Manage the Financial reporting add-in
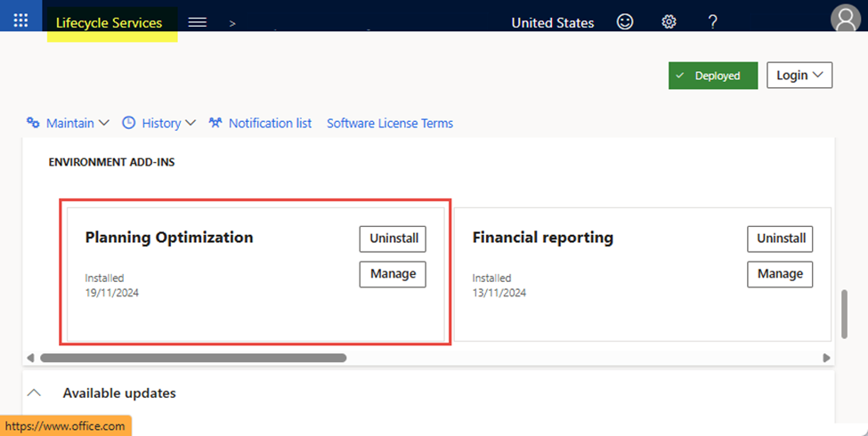Viewport: 868px width, 436px height. (781, 274)
